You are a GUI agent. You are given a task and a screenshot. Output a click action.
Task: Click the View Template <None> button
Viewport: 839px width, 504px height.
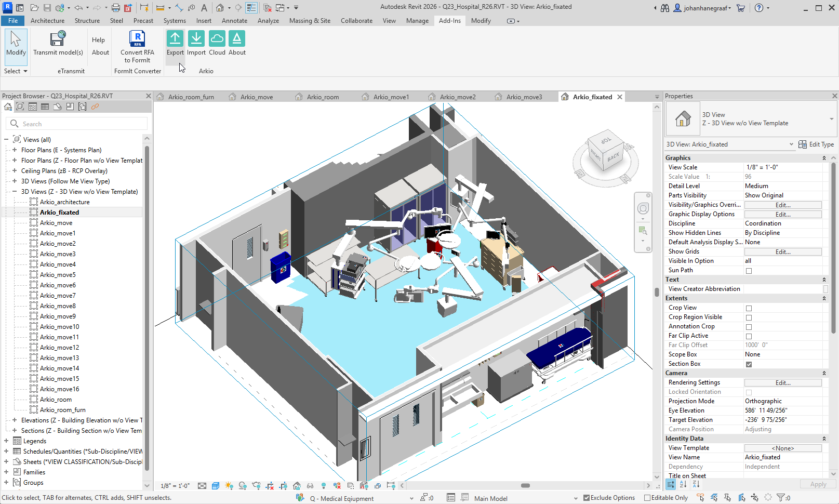click(783, 448)
